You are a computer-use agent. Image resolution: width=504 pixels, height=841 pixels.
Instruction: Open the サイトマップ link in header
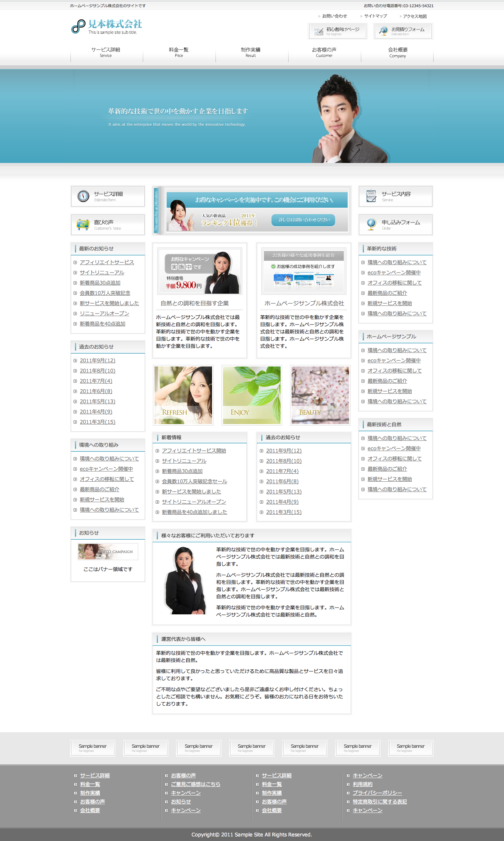point(375,16)
